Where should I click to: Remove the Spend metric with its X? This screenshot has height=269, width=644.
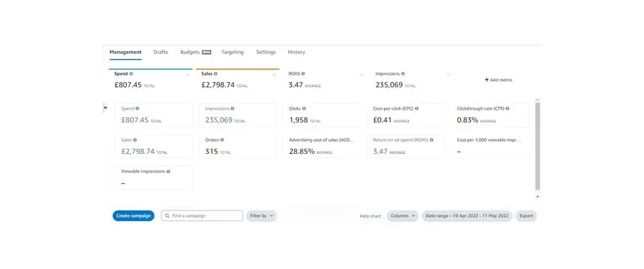188,75
